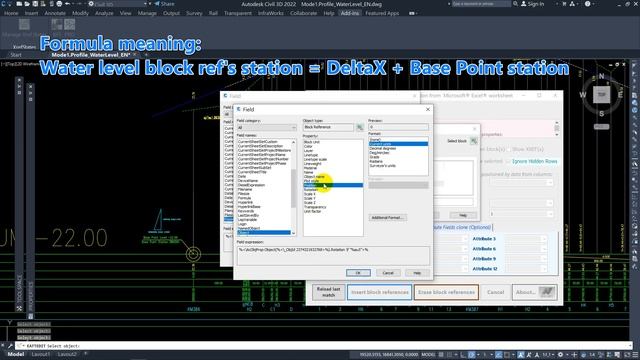Click Erase block references button

[x=446, y=292]
